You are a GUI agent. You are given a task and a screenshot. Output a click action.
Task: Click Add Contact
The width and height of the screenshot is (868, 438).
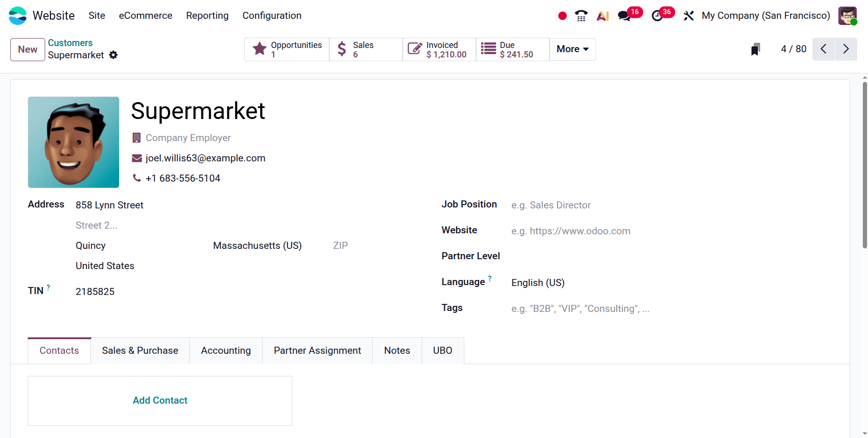160,400
